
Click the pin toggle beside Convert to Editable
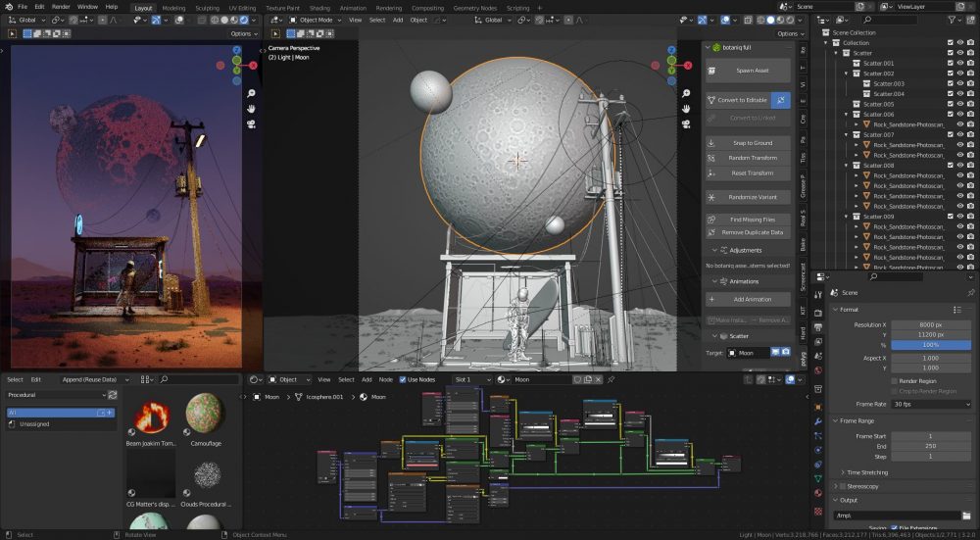(781, 100)
